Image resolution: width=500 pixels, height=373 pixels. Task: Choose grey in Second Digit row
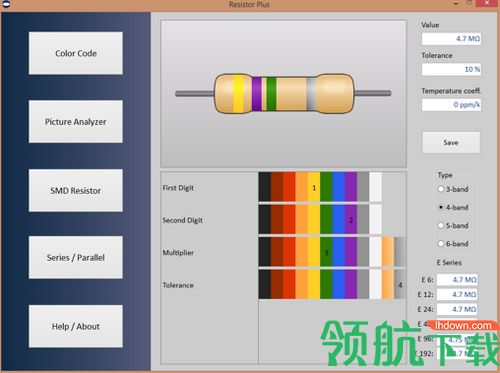click(363, 219)
